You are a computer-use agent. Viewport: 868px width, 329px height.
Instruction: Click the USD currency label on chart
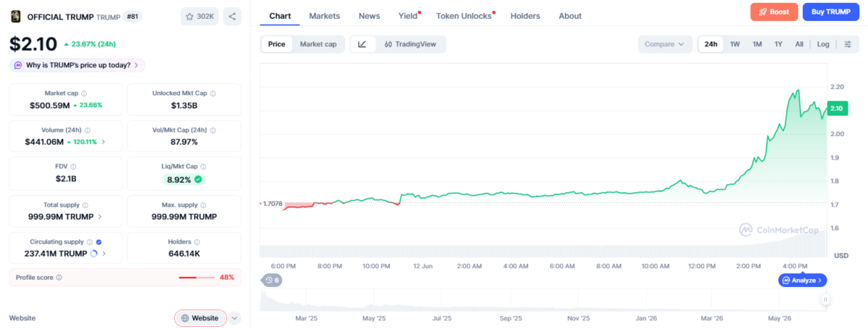tap(841, 255)
